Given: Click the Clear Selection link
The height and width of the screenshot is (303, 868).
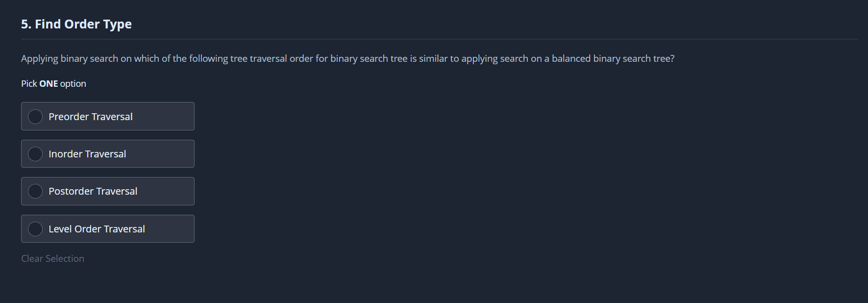Looking at the screenshot, I should (x=52, y=258).
